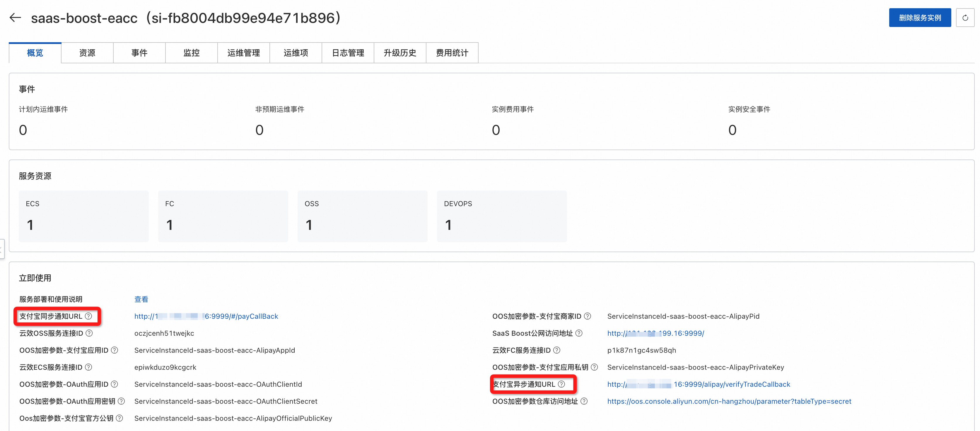Click the refresh icon button

[x=965, y=18]
